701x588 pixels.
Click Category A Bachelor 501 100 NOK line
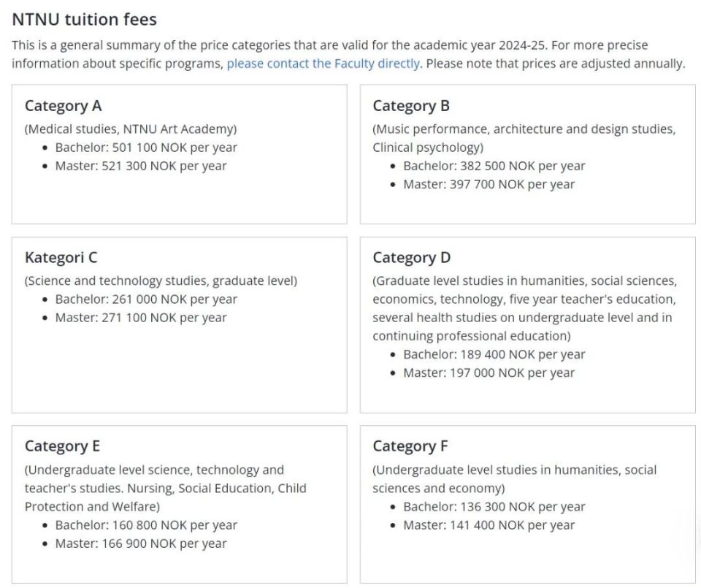tap(146, 148)
